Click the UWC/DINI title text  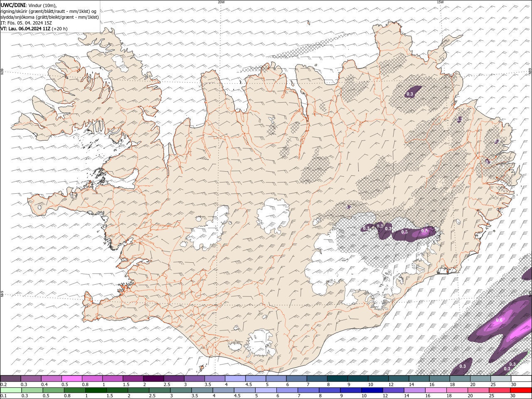pos(13,5)
